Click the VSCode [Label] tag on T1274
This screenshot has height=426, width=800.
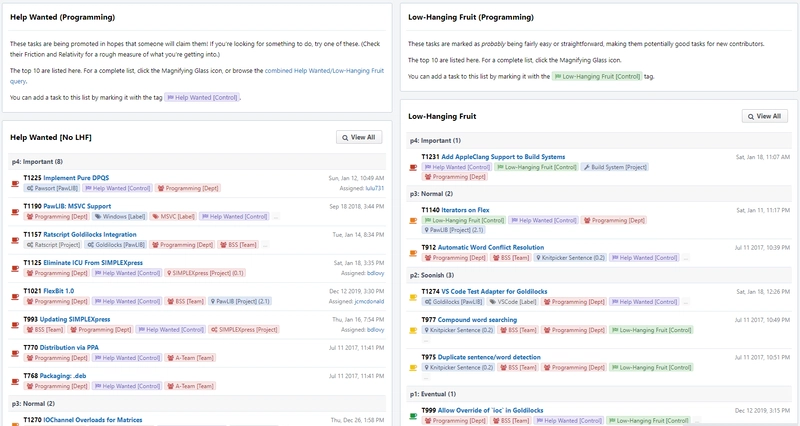pyautogui.click(x=514, y=301)
